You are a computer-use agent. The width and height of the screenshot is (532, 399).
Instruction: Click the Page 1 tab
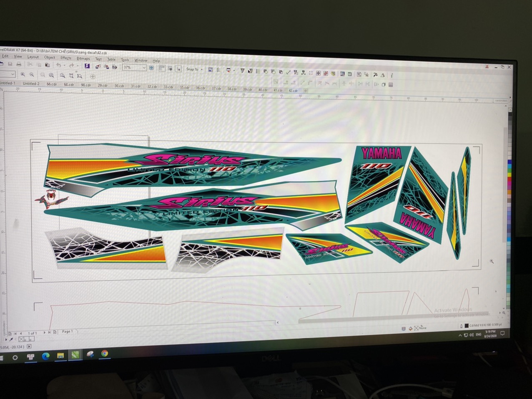67,331
